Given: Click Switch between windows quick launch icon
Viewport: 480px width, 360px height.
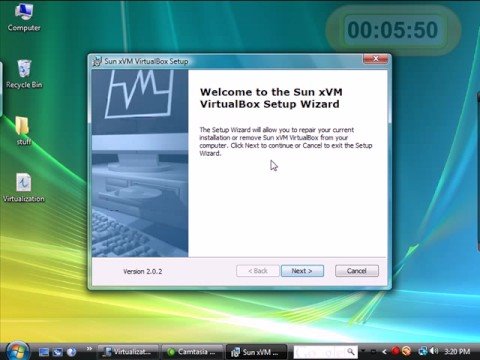Looking at the screenshot, I should pyautogui.click(x=58, y=352).
